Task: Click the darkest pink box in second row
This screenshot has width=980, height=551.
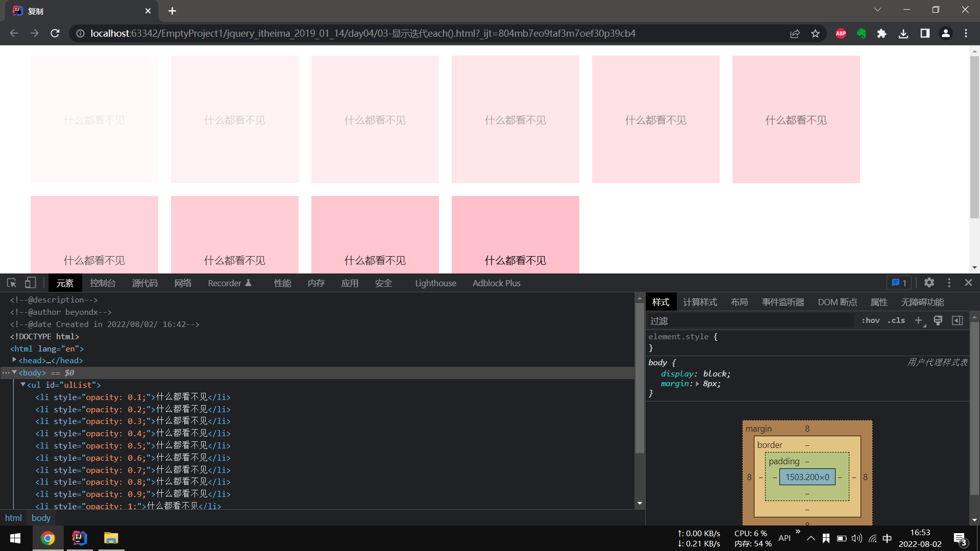Action: pos(516,235)
